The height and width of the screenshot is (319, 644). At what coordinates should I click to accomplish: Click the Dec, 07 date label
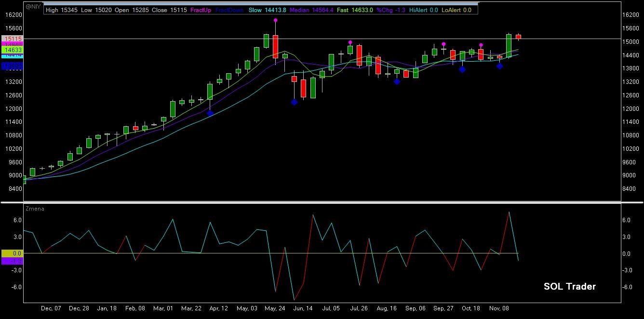pos(51,308)
